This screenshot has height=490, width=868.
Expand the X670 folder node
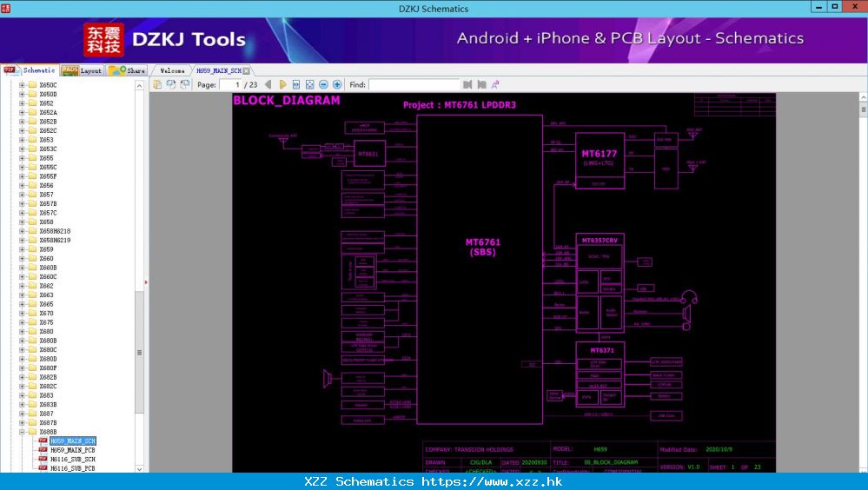pyautogui.click(x=22, y=313)
